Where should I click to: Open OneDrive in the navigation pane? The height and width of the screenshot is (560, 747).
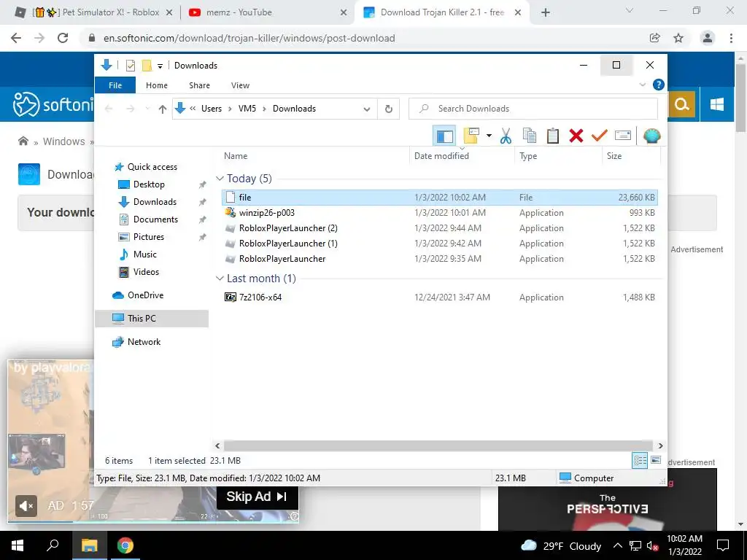click(145, 295)
